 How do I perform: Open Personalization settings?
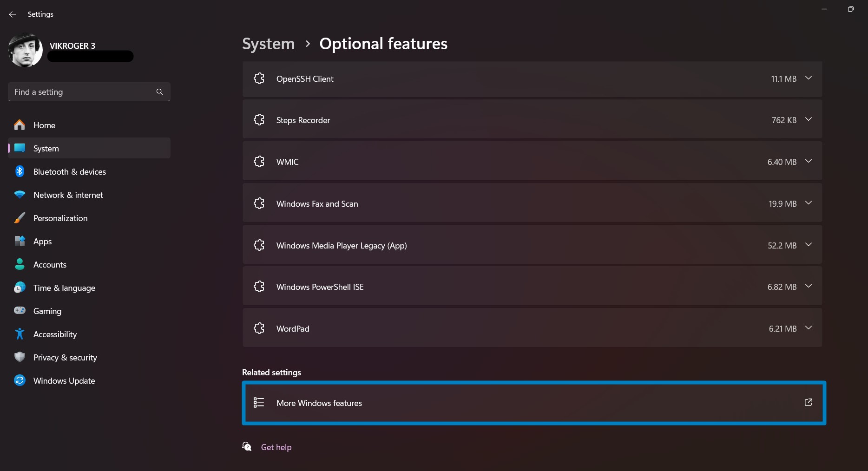pos(89,218)
